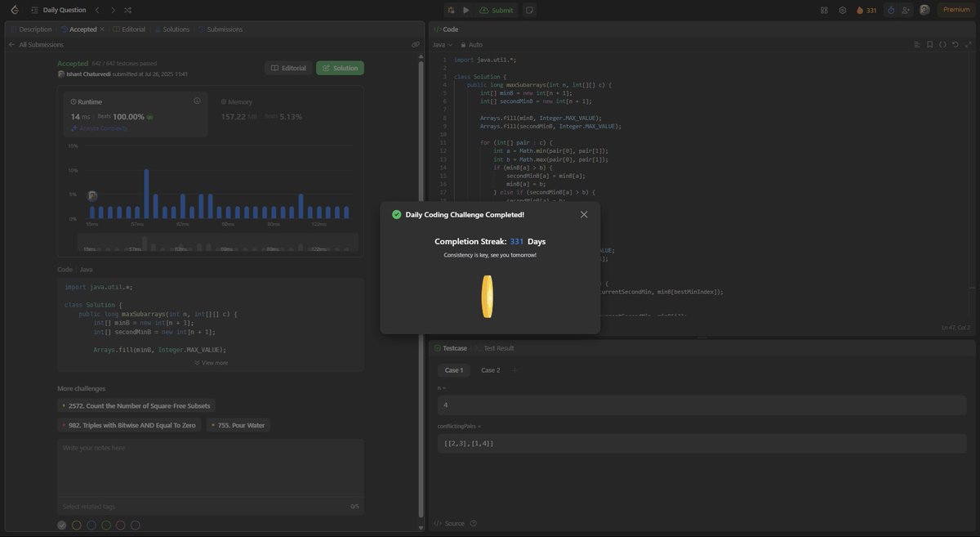This screenshot has height=537, width=980.
Task: Open 2572. Count the Number of Square-Free Subsets
Action: 136,405
